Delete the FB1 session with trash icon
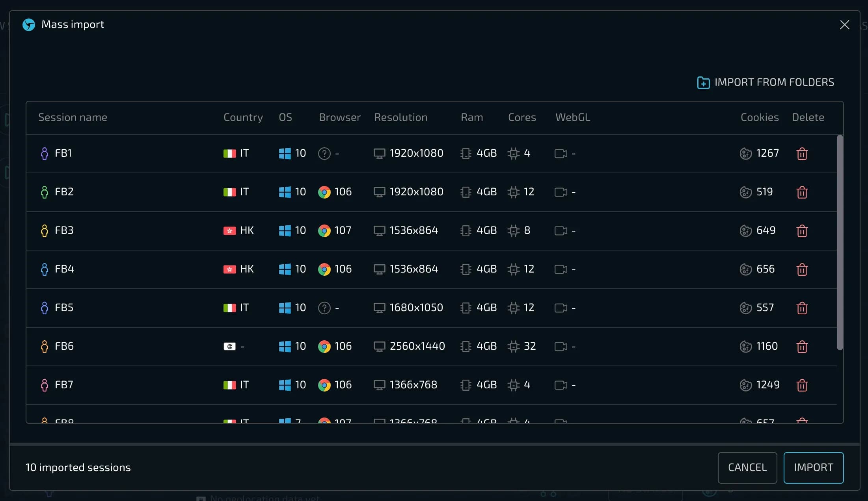Image resolution: width=868 pixels, height=501 pixels. 802,154
